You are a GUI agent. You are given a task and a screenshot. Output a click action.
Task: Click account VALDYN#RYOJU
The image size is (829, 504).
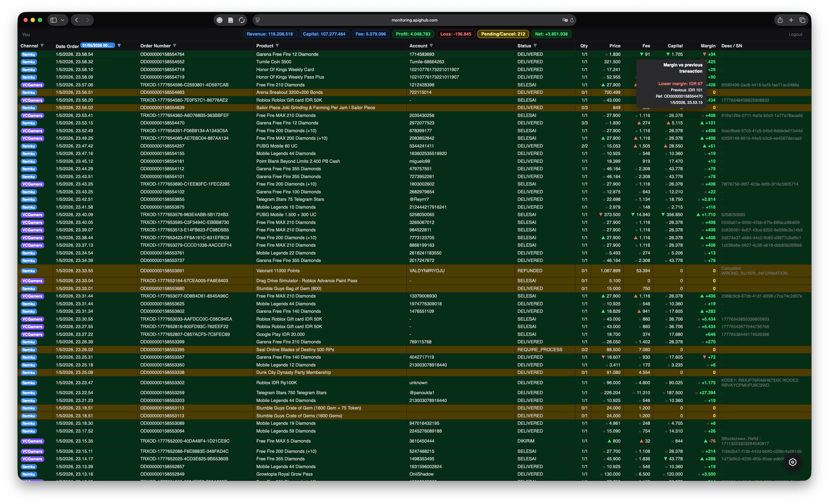pyautogui.click(x=427, y=271)
